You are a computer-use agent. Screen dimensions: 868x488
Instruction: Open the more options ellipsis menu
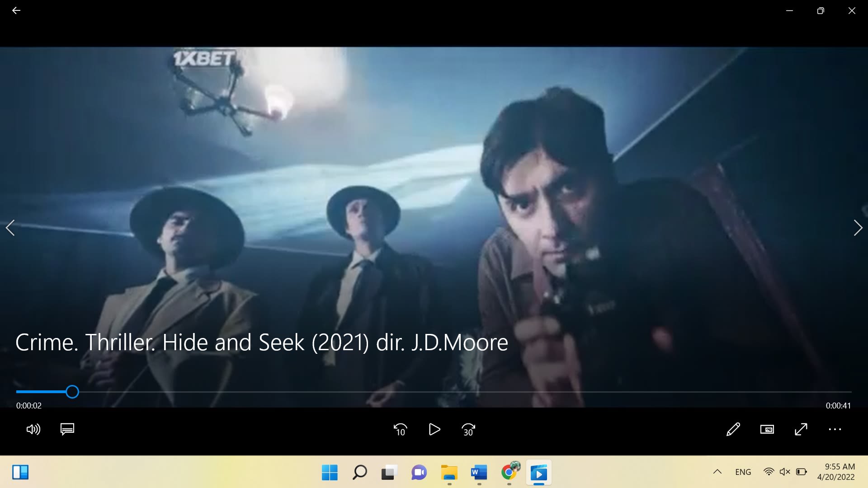pyautogui.click(x=835, y=429)
